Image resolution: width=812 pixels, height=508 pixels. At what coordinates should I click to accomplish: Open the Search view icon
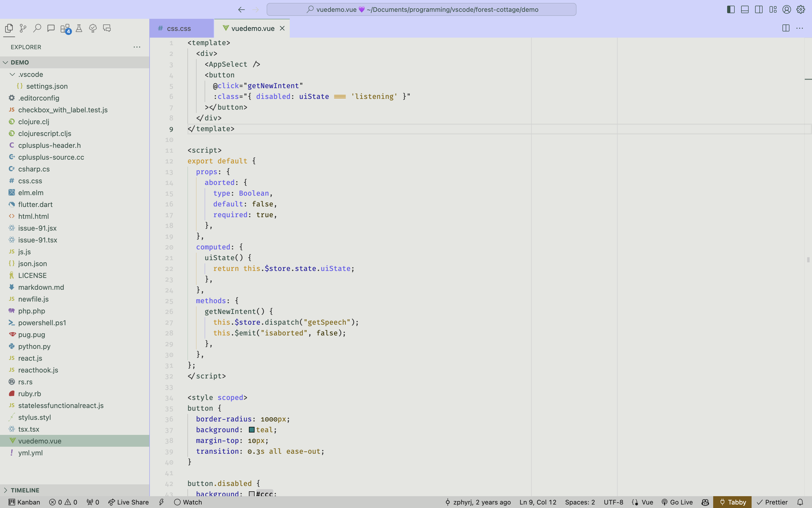pyautogui.click(x=37, y=28)
